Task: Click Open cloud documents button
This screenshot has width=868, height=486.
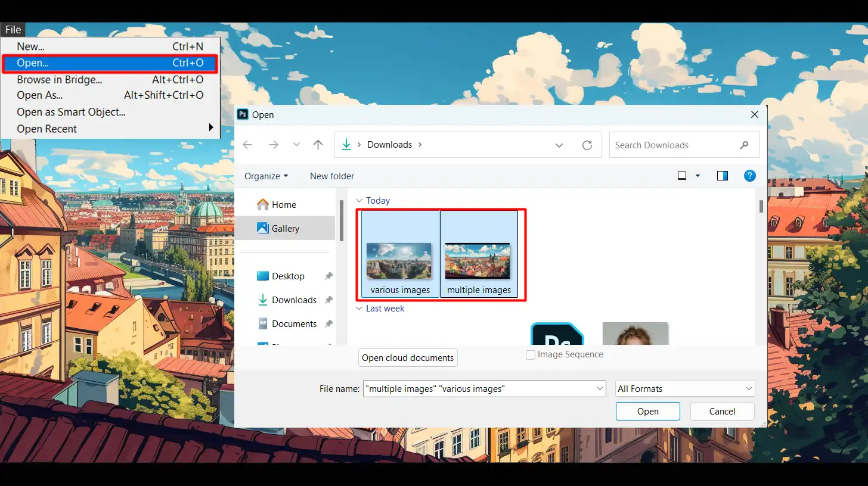Action: click(408, 357)
